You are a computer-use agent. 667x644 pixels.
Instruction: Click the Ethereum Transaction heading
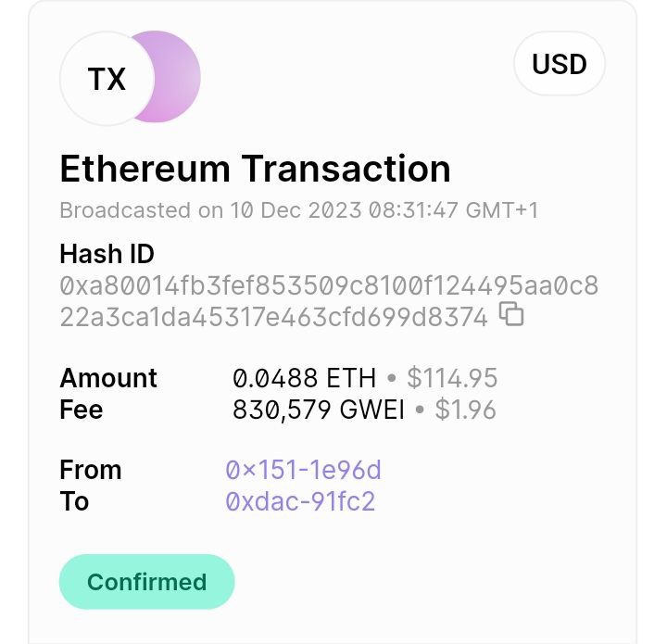255,169
